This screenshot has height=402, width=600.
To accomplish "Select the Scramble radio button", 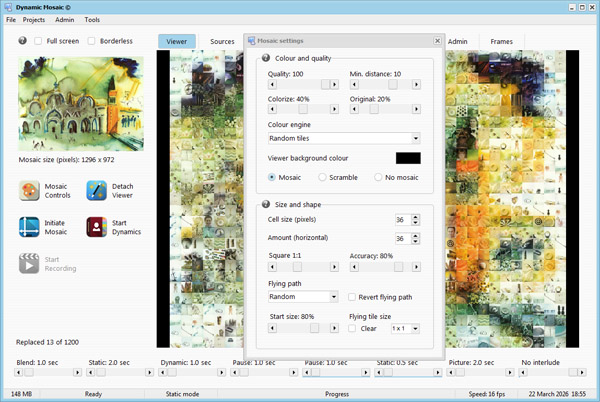I will pyautogui.click(x=322, y=177).
